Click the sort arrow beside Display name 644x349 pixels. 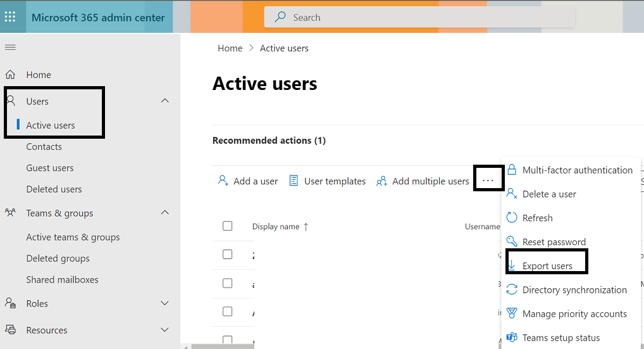pyautogui.click(x=306, y=227)
